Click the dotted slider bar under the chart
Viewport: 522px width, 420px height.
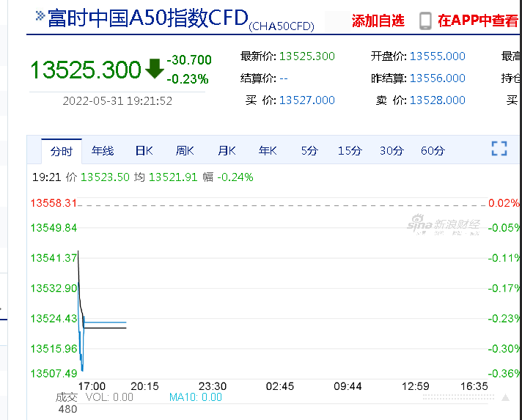point(458,397)
